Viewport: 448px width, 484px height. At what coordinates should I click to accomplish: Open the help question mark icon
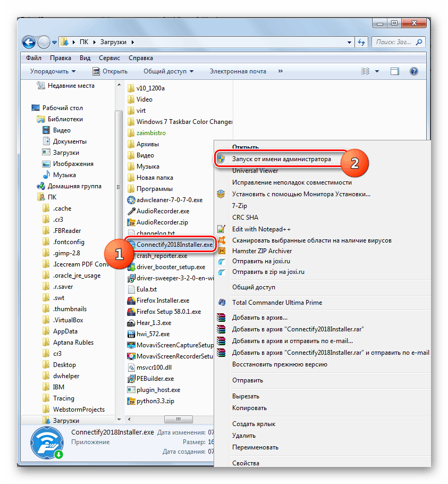coord(414,71)
